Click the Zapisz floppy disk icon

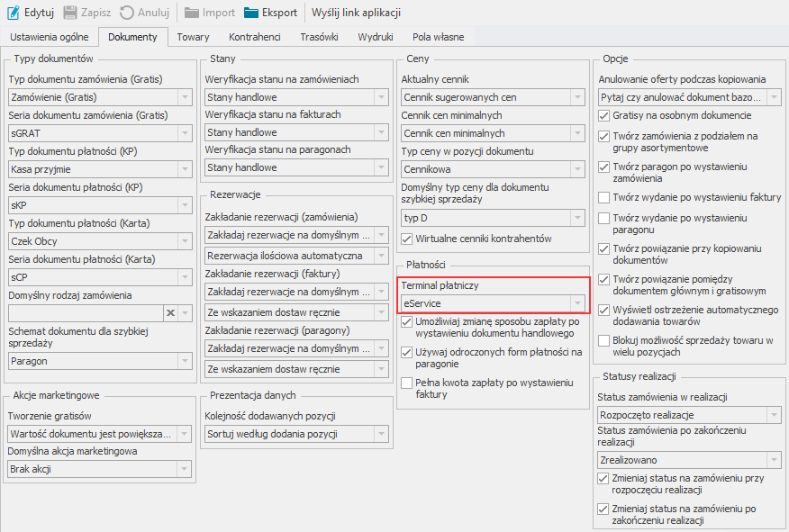pos(70,13)
